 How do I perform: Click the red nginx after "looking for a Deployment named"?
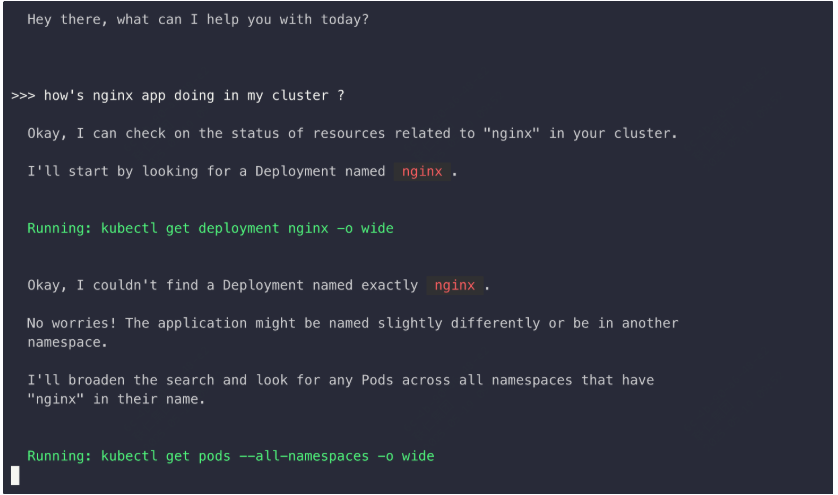pos(422,172)
